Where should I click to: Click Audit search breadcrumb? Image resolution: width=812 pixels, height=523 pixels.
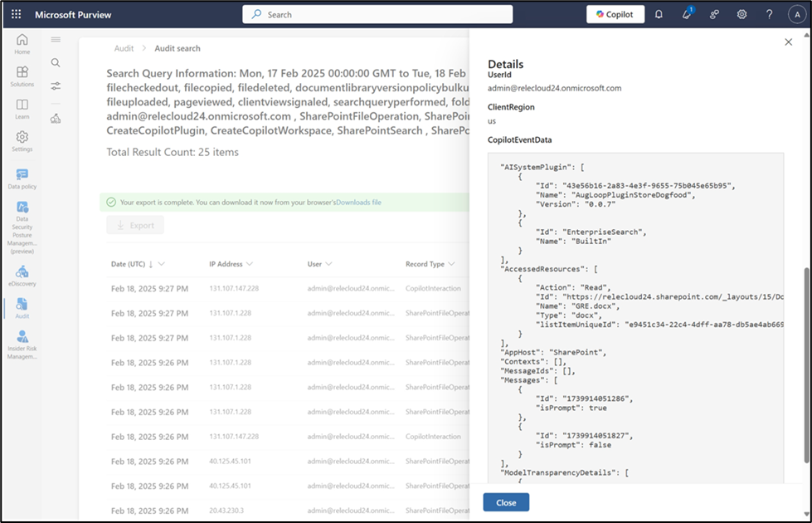click(177, 48)
